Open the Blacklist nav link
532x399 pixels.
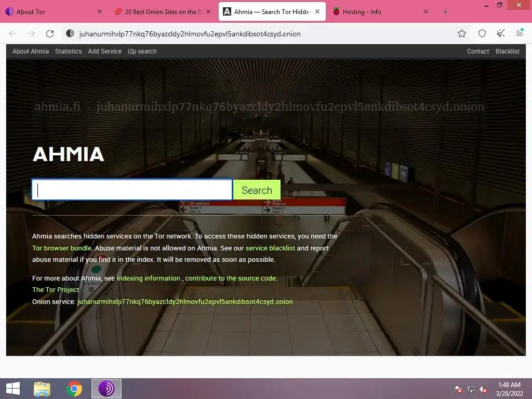click(507, 51)
